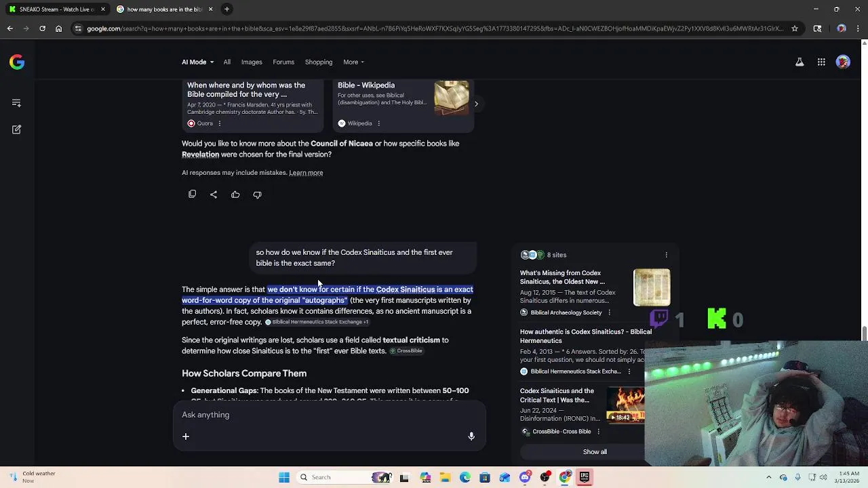Open options for the 8 sites panel
Screen dimensions: 868x488
(666, 255)
